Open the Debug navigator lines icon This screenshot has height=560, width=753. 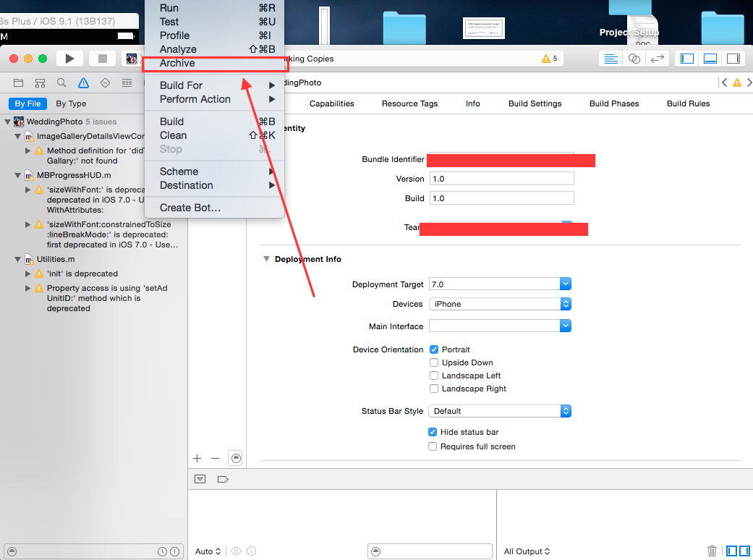click(127, 83)
